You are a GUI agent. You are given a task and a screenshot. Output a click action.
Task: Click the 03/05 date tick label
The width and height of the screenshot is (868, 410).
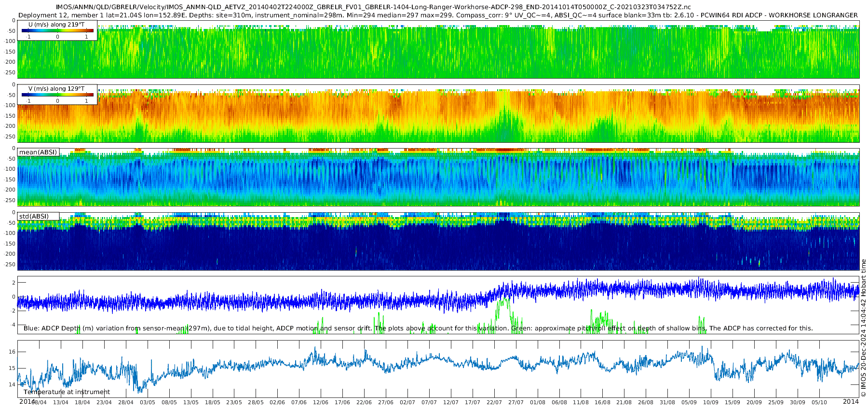(x=147, y=402)
